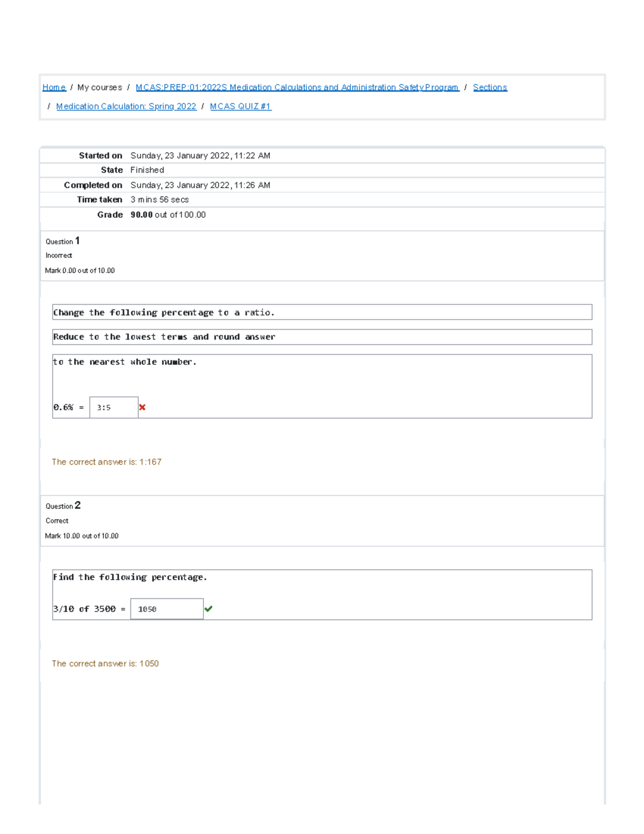Click the Started on date value

pos(200,156)
